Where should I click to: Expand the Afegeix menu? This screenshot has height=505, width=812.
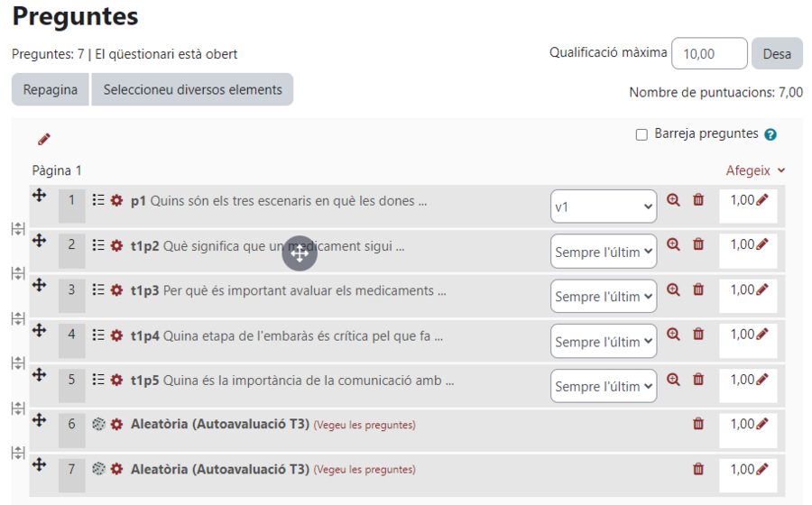click(x=755, y=170)
